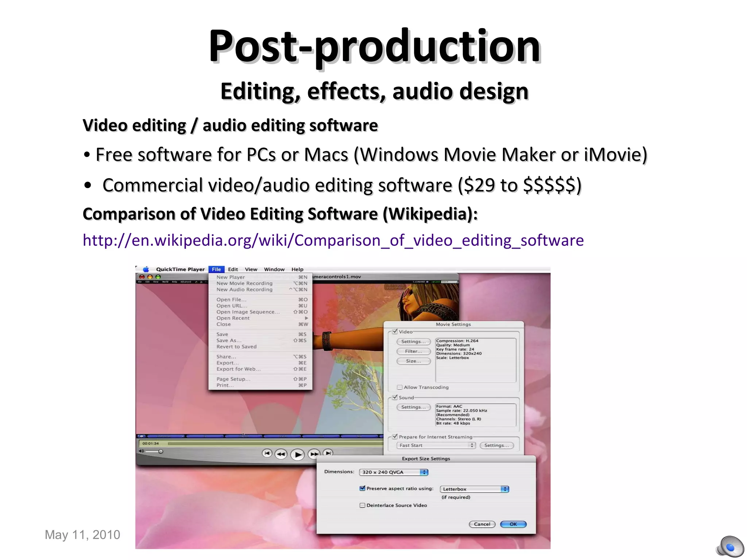Screen dimensions: 747x560
Task: Click the 00:01:34 time display
Action: 151,444
